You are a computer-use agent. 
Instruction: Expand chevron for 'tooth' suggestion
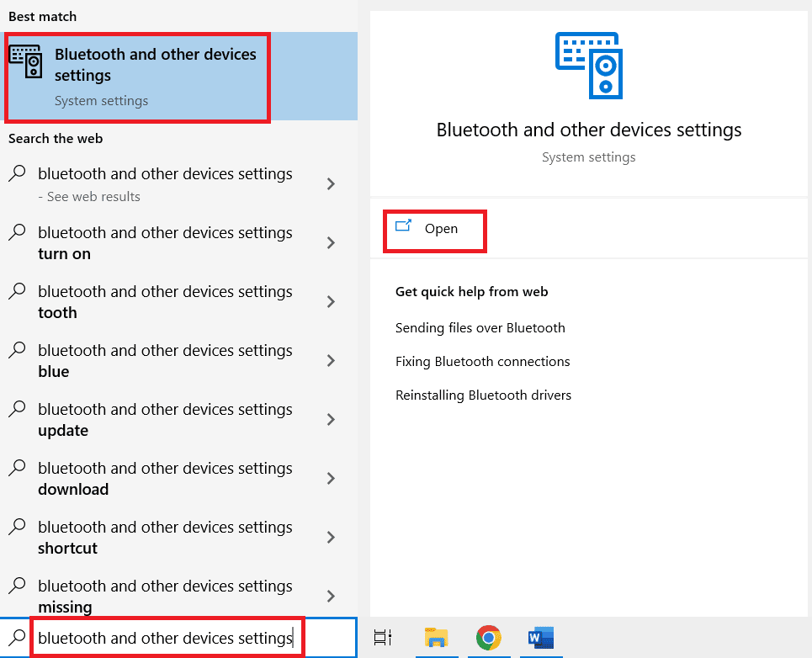coord(331,302)
